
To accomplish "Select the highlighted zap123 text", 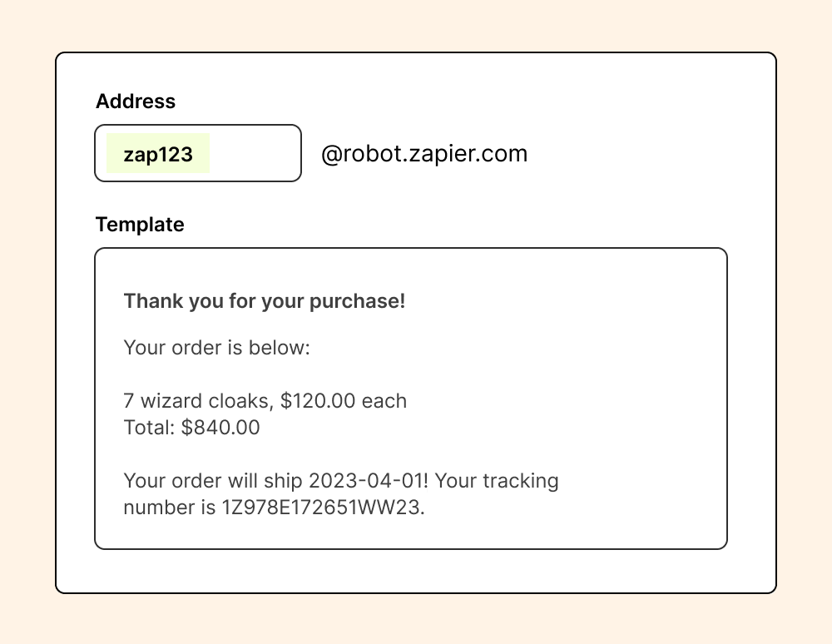I will 158,154.
